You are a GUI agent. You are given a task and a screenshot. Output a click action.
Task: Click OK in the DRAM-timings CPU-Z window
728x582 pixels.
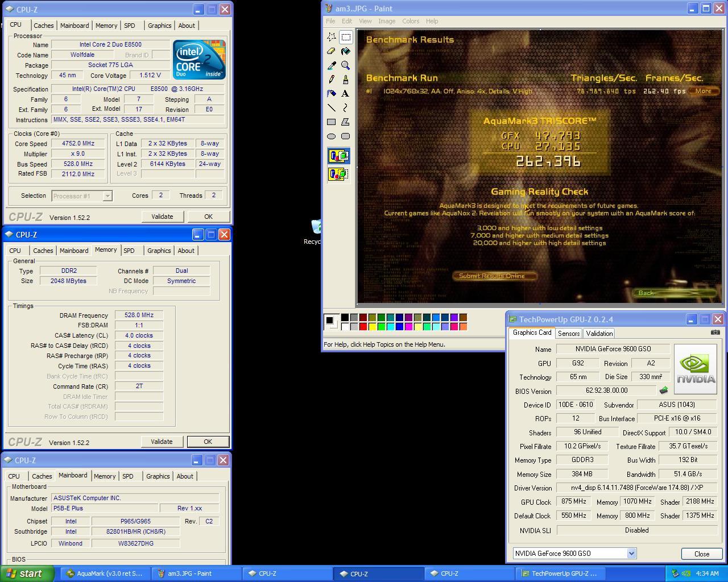(208, 442)
